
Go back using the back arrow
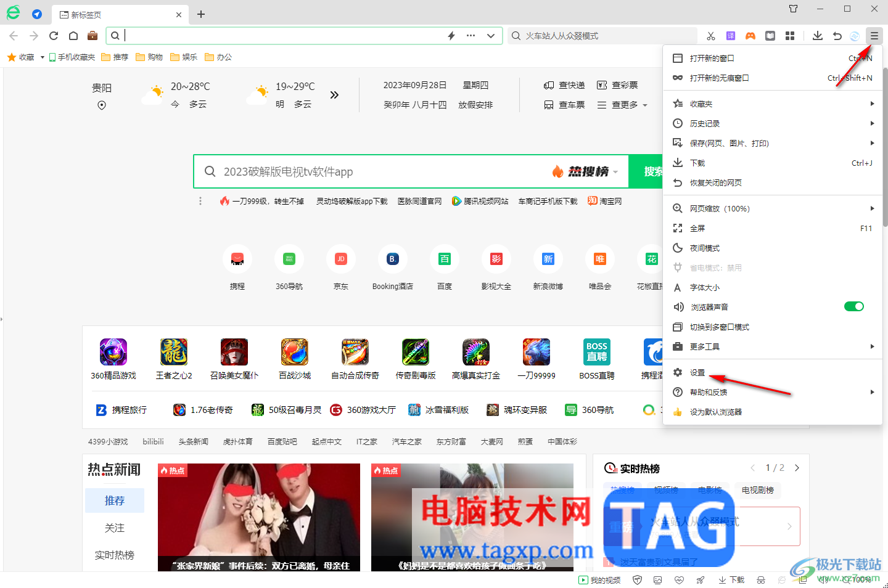pyautogui.click(x=14, y=36)
